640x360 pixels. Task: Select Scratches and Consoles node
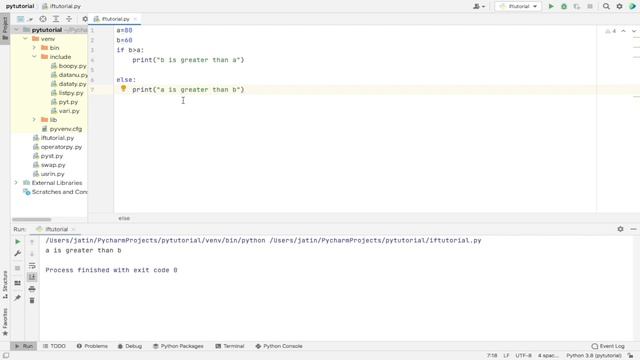click(x=56, y=192)
